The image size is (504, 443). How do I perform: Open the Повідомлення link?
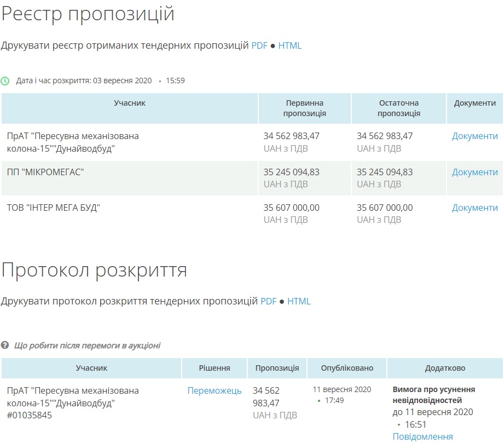422,436
